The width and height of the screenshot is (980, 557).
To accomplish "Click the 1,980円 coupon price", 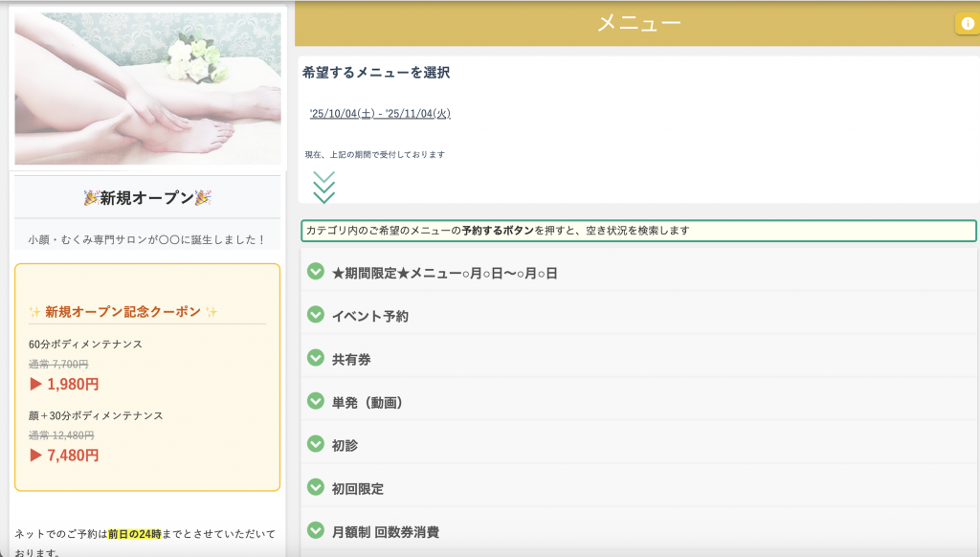I will [x=64, y=384].
